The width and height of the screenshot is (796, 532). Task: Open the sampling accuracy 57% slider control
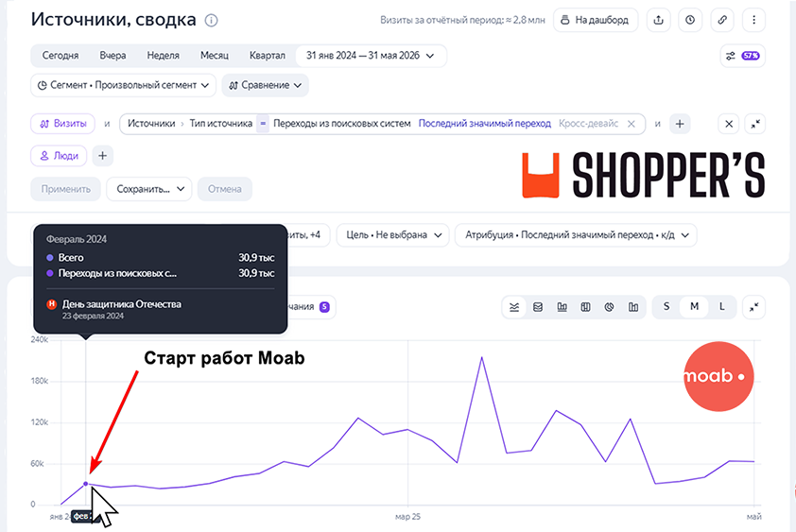(743, 56)
